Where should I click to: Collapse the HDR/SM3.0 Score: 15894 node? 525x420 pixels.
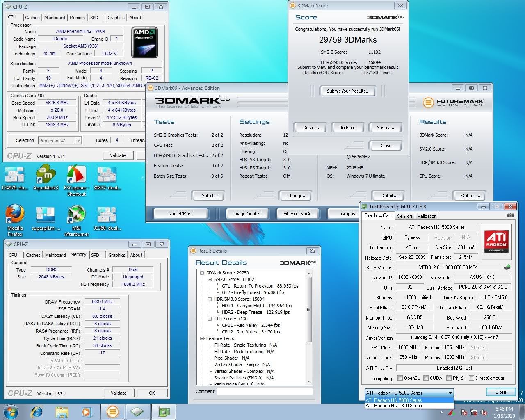210,299
